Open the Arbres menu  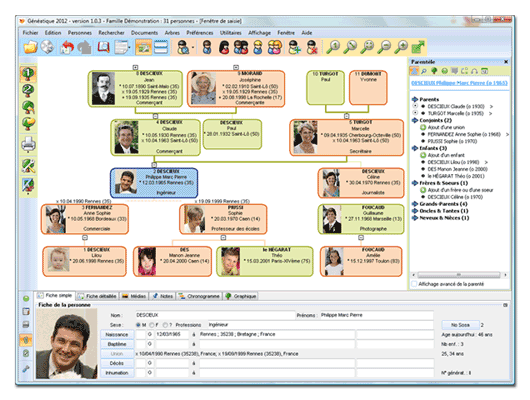172,33
